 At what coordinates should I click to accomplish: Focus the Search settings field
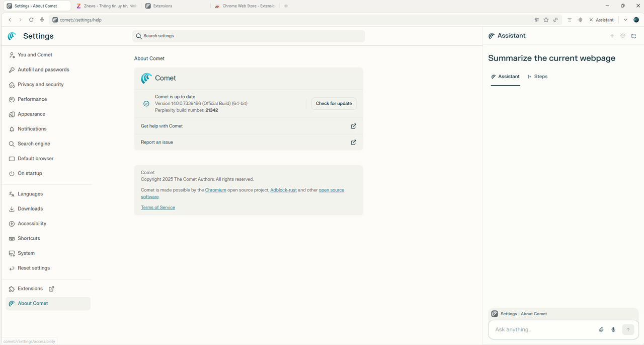(249, 36)
